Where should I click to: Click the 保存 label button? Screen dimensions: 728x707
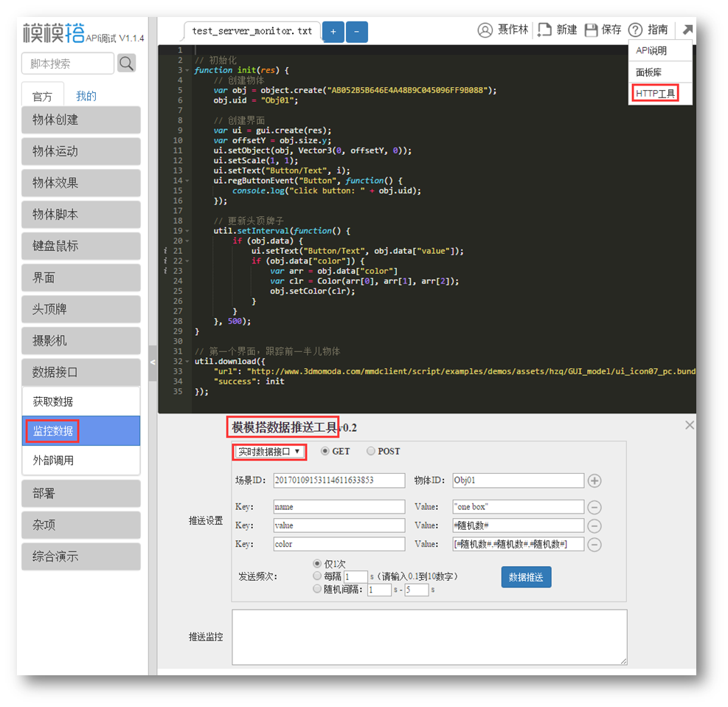(611, 30)
